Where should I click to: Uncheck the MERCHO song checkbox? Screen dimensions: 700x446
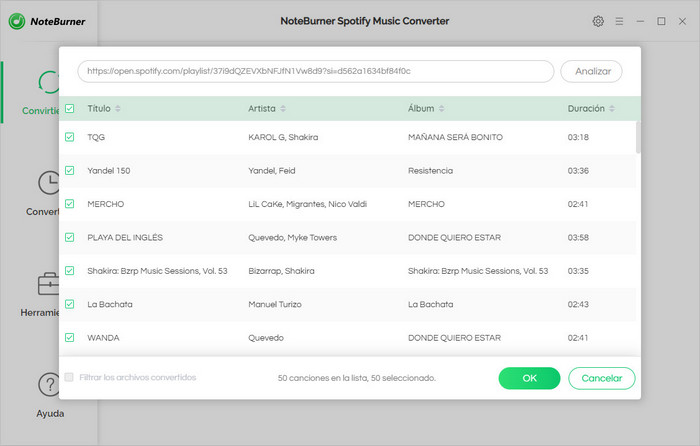pyautogui.click(x=70, y=204)
